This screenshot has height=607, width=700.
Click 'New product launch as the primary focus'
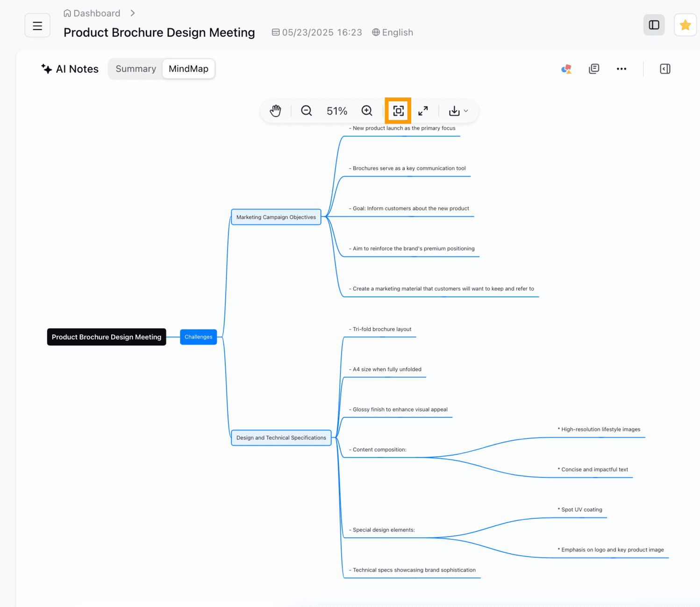click(402, 128)
